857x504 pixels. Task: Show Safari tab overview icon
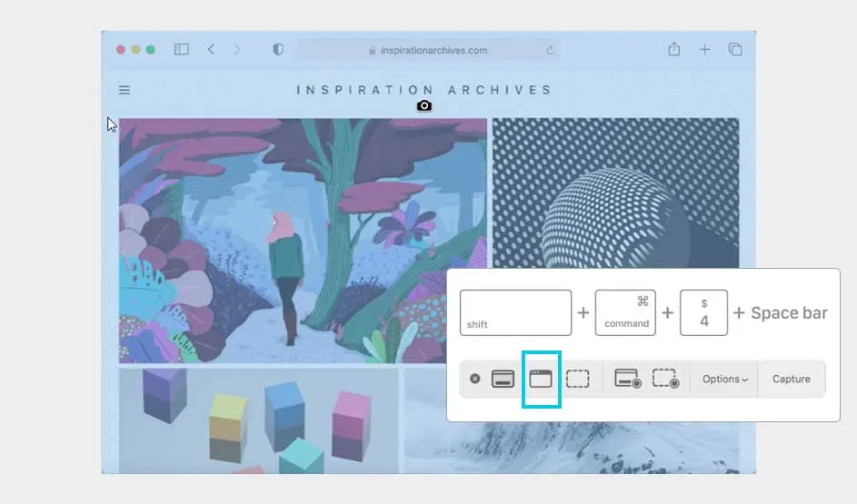tap(735, 50)
